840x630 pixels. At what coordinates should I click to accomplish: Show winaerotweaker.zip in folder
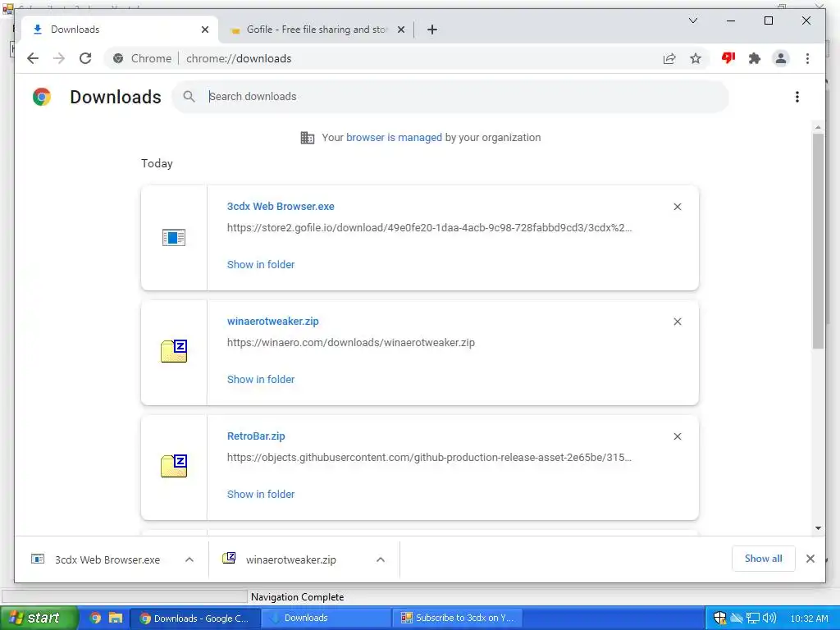[261, 379]
